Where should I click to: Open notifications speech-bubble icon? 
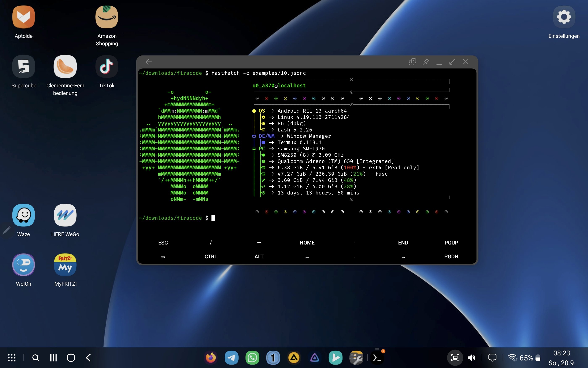[492, 357]
